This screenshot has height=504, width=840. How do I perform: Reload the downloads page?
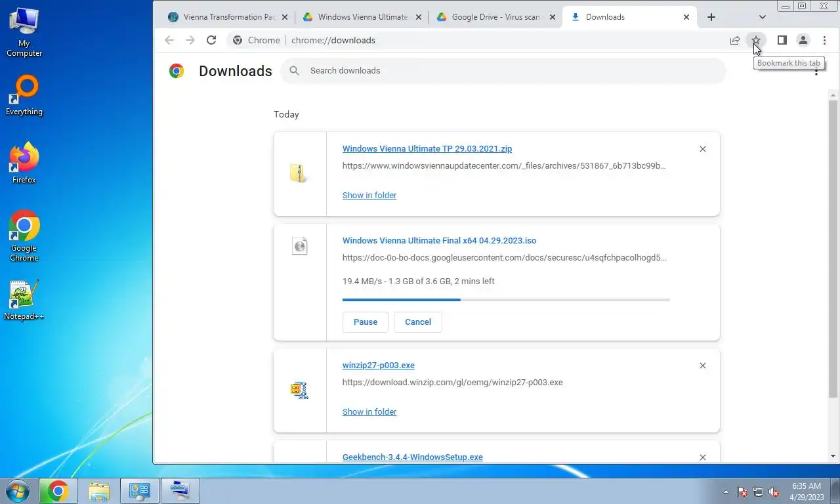211,40
